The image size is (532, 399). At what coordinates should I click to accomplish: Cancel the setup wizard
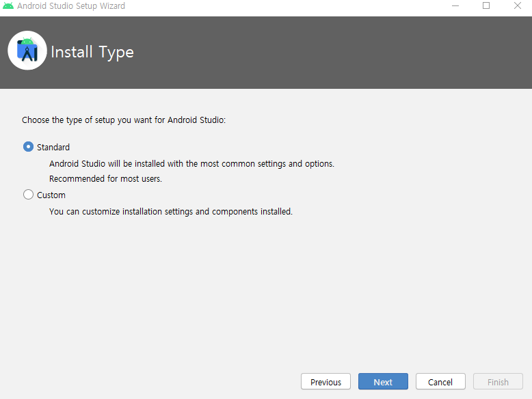coord(440,382)
